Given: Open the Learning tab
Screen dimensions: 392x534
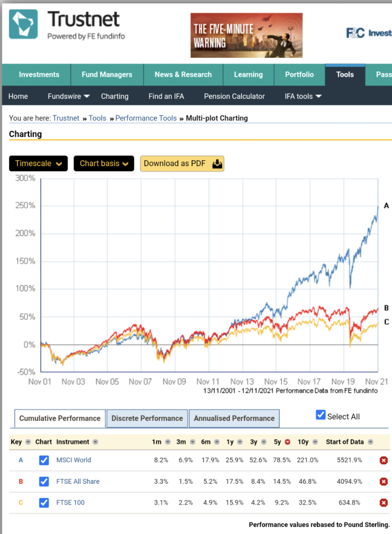Looking at the screenshot, I should [248, 75].
